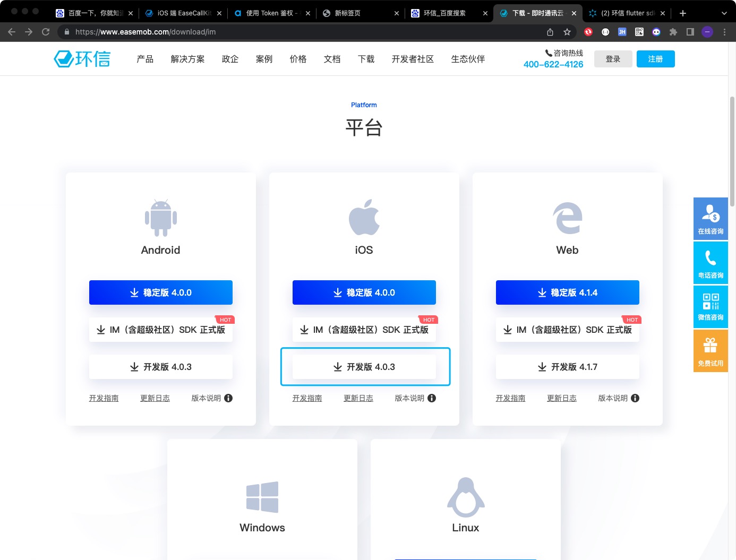Click the QR code extension icon
This screenshot has width=736, height=560.
click(x=639, y=32)
